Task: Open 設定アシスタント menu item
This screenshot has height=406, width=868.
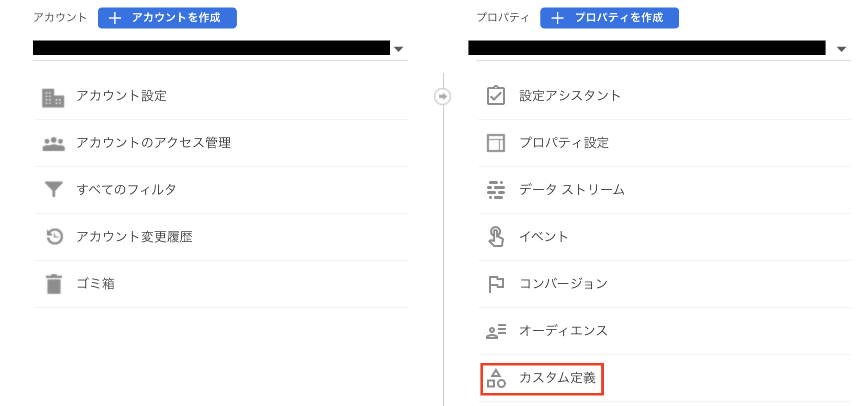Action: click(664, 96)
